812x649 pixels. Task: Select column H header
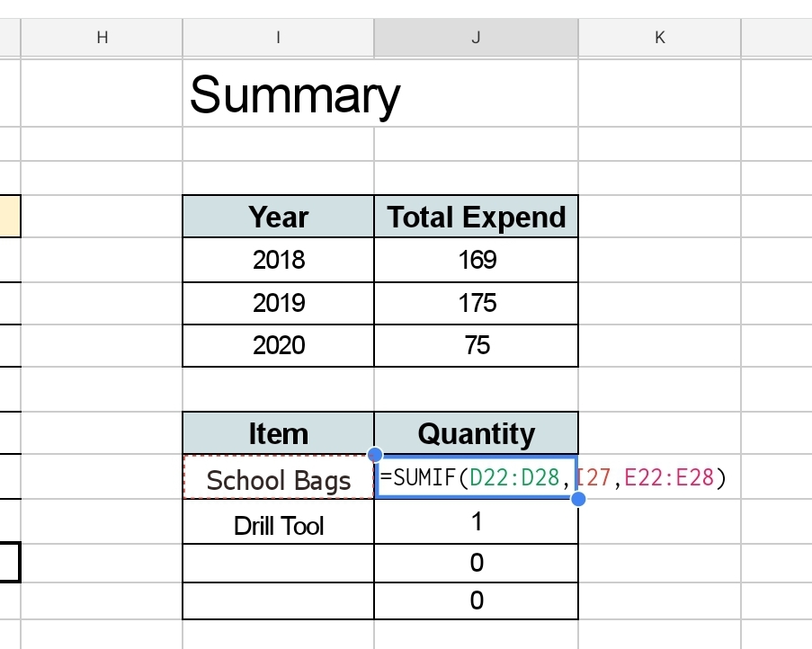pos(101,37)
